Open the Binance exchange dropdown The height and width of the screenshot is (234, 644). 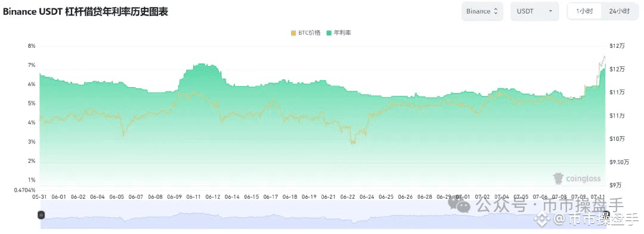482,11
